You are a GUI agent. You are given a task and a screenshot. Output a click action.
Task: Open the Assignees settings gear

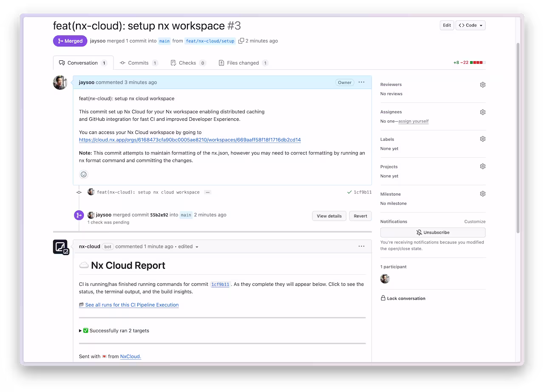click(x=482, y=112)
